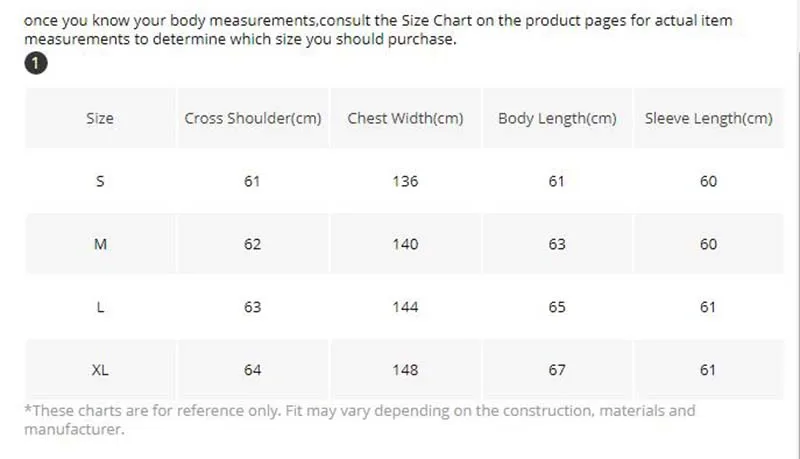Click the Cross Shoulder(cm) column header
800x459 pixels.
(253, 118)
